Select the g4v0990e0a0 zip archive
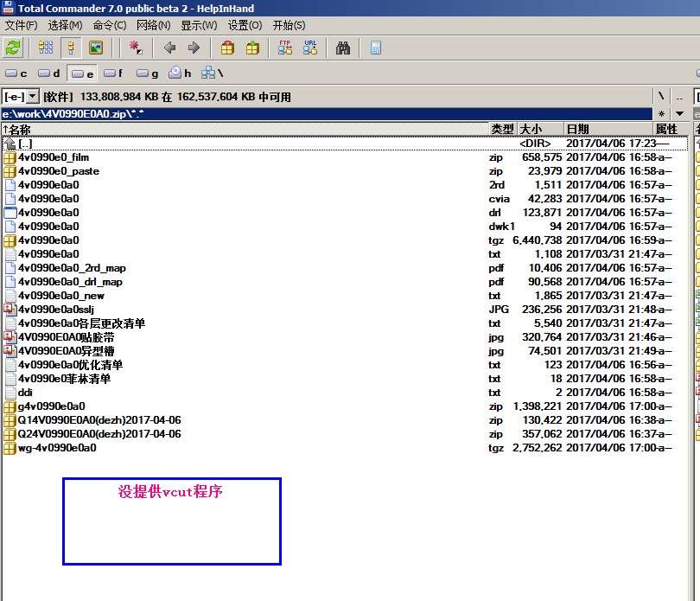 coord(345,406)
